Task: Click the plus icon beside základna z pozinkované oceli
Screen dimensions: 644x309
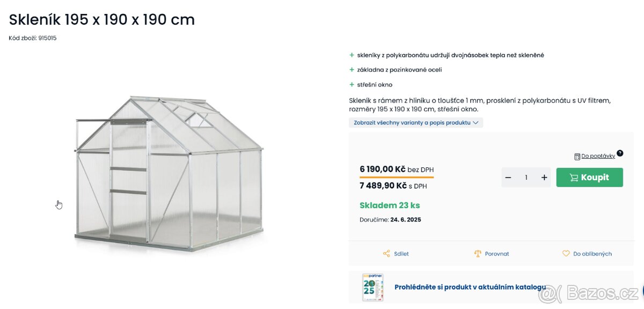Action: click(352, 70)
